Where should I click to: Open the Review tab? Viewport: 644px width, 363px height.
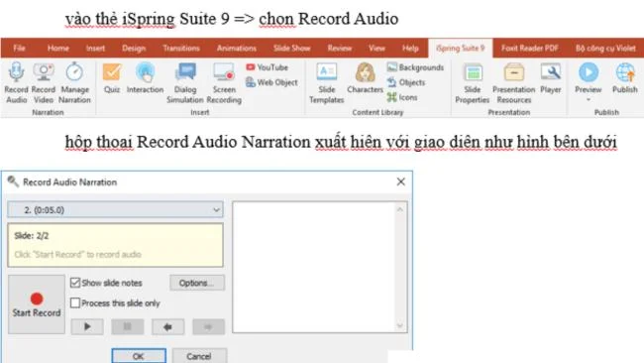339,48
